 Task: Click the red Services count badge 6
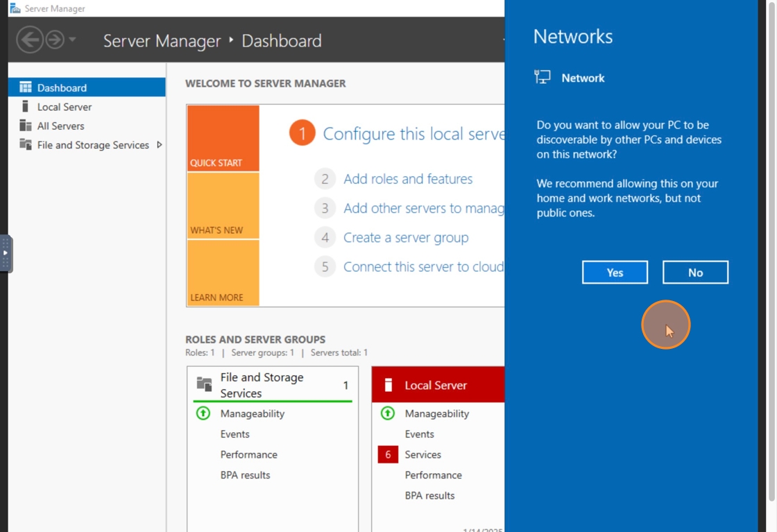point(388,454)
